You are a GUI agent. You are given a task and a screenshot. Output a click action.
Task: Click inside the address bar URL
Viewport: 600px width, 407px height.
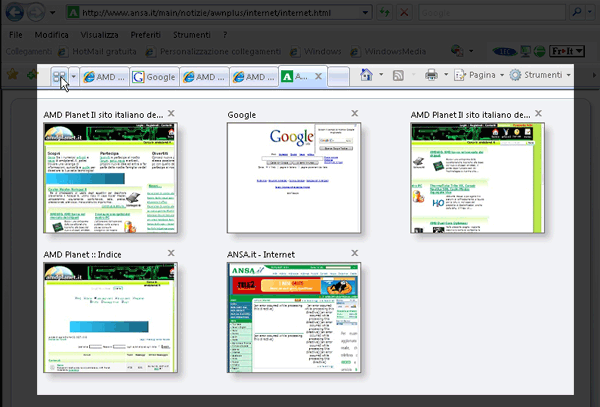(x=206, y=13)
